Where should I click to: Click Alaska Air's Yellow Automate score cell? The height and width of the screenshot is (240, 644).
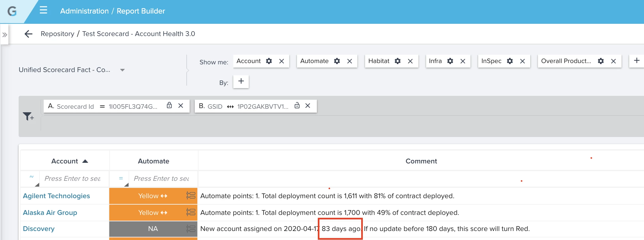[x=153, y=213]
